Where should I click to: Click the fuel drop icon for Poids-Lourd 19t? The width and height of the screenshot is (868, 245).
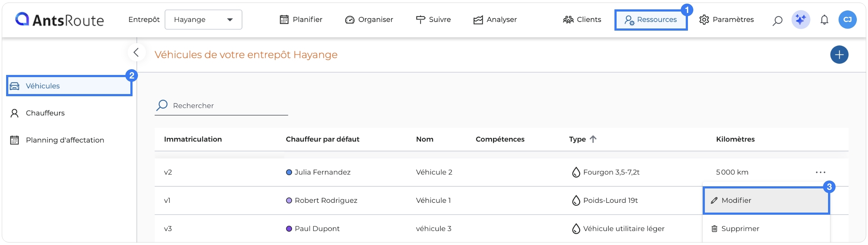(x=576, y=200)
